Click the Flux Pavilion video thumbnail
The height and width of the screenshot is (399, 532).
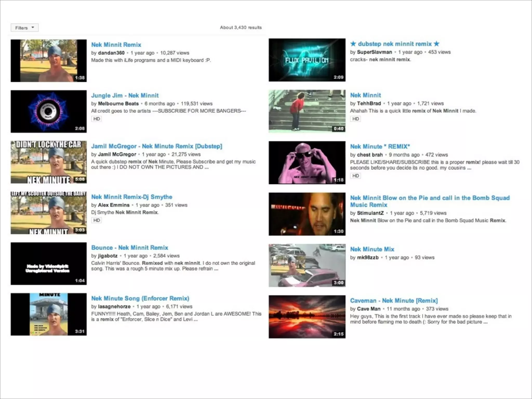307,60
